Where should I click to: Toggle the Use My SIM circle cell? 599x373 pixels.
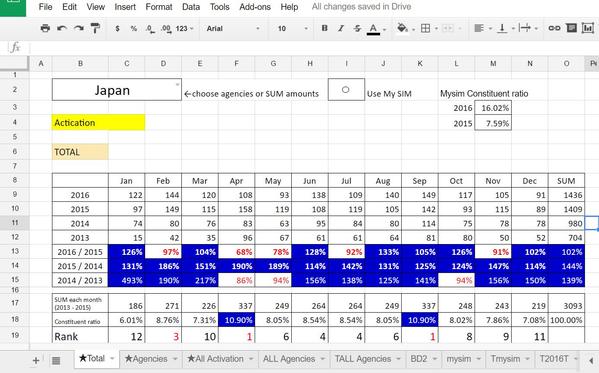(346, 90)
